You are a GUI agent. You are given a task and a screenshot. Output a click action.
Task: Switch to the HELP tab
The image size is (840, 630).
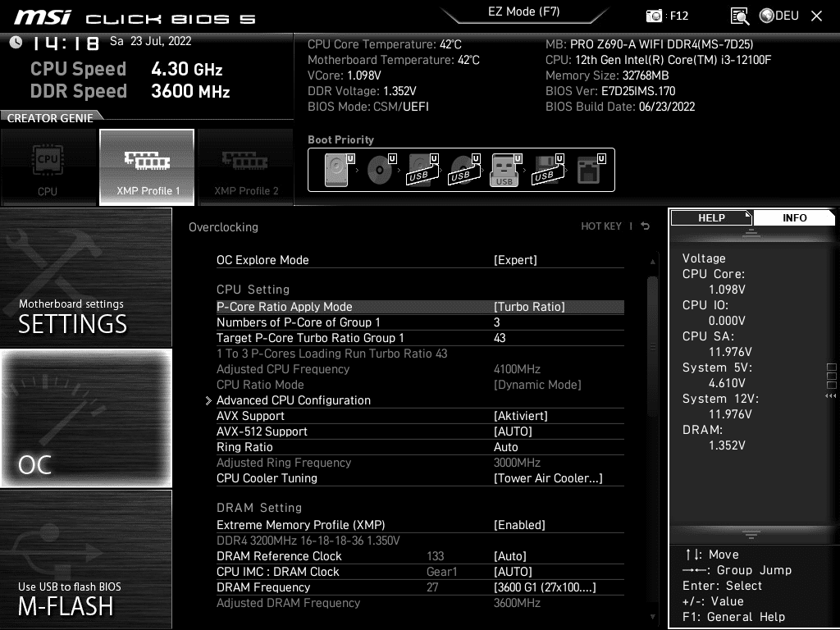point(711,217)
